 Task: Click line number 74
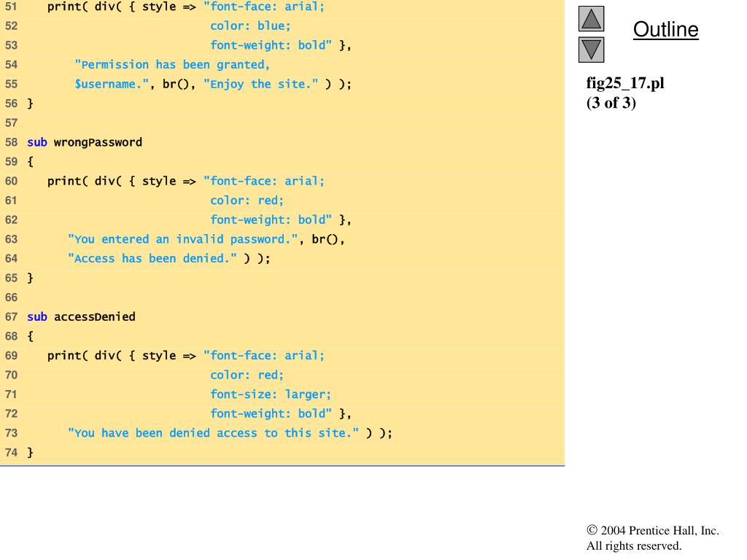11,452
